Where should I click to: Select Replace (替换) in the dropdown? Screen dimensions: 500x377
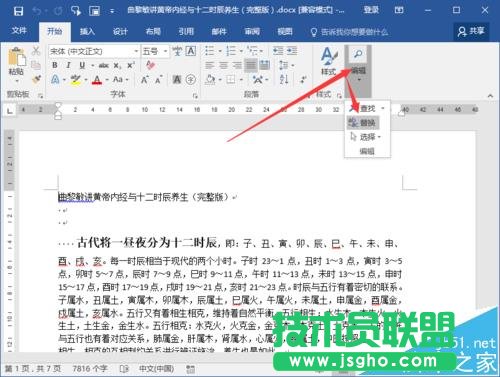[x=363, y=123]
